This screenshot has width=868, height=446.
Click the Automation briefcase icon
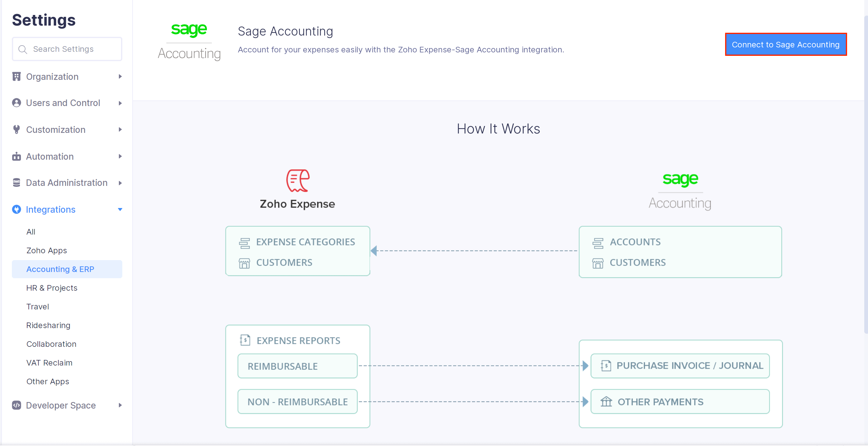(17, 156)
